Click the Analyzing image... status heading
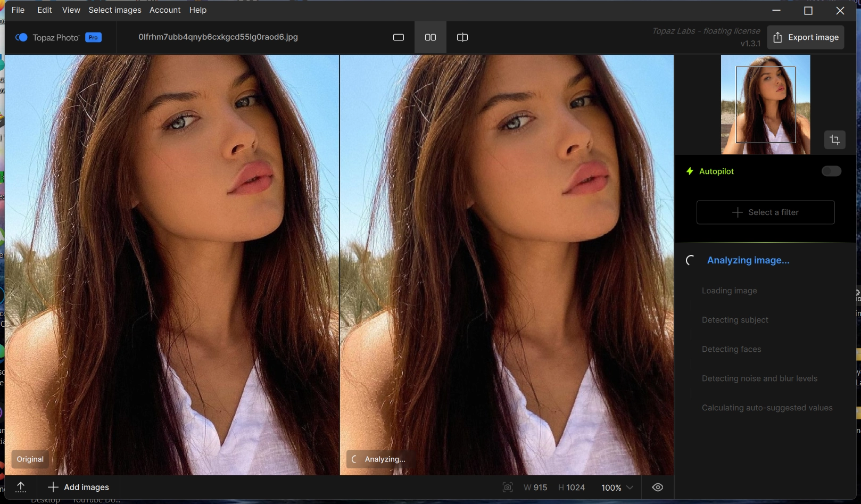The width and height of the screenshot is (861, 504). click(748, 260)
